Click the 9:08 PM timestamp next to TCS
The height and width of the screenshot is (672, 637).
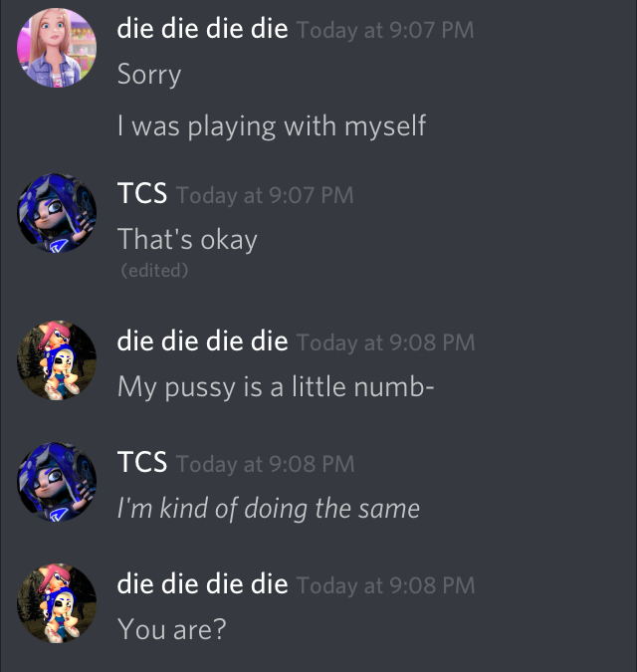coord(266,464)
